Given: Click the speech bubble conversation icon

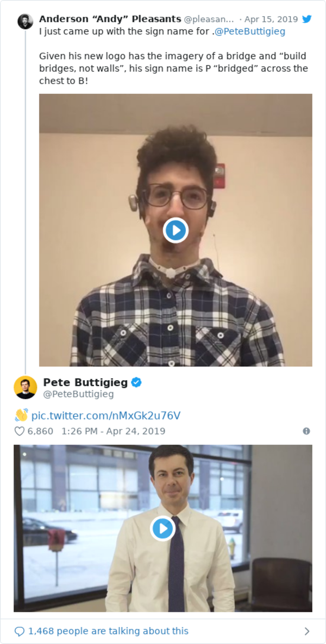Looking at the screenshot, I should pos(20,631).
